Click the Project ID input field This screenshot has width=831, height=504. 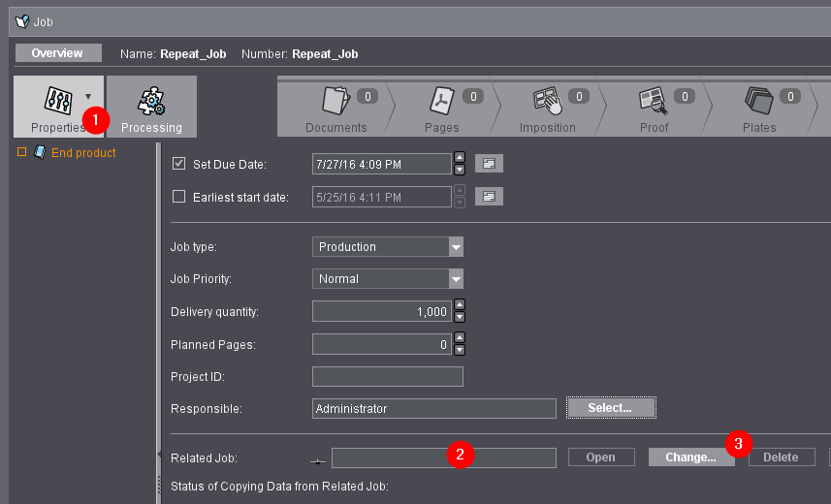[387, 376]
